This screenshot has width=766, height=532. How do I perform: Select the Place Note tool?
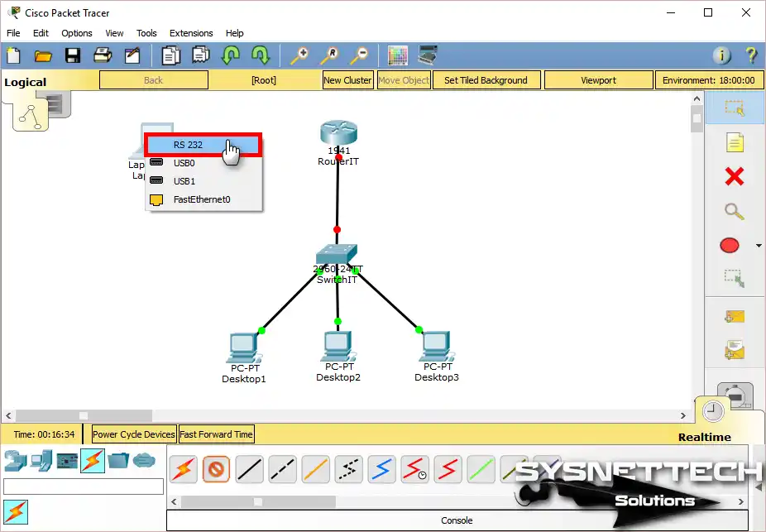click(x=734, y=142)
